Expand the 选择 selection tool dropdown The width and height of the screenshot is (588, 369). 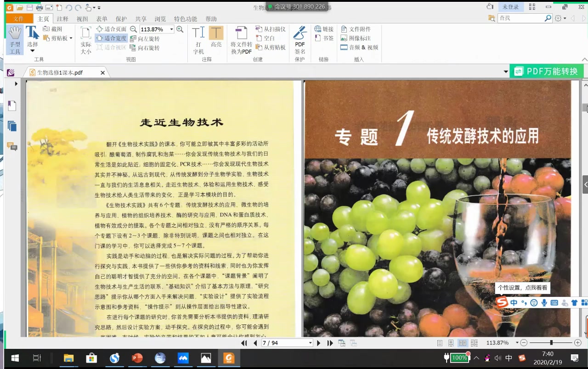point(32,50)
